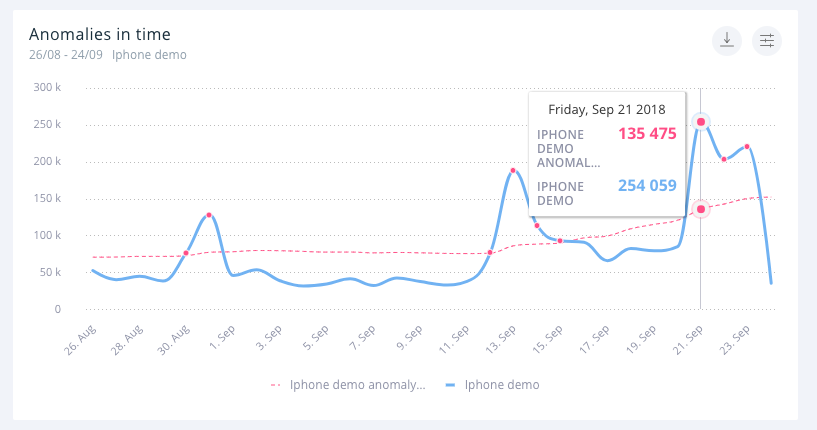Hide the blue Iphone demo legend series

point(502,384)
